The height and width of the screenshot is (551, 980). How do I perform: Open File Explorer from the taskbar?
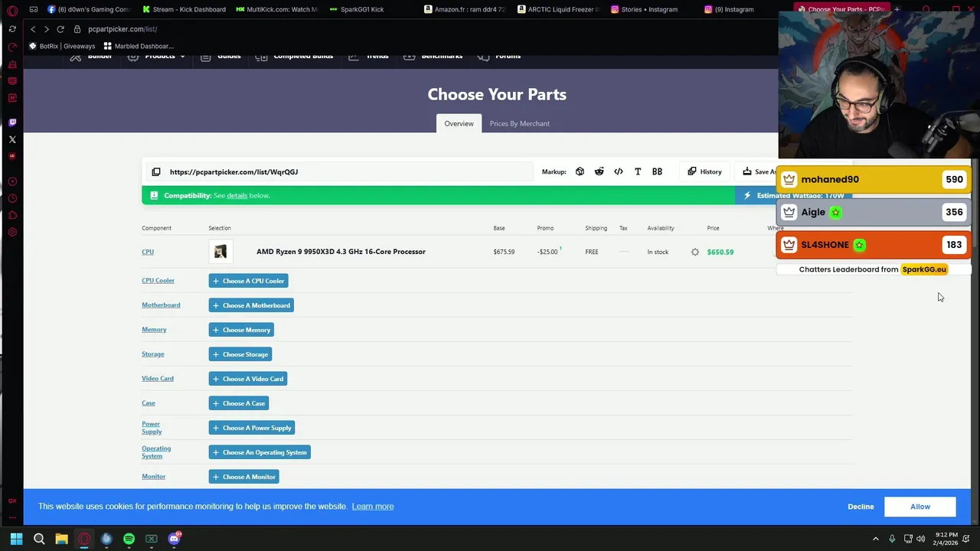click(x=61, y=539)
